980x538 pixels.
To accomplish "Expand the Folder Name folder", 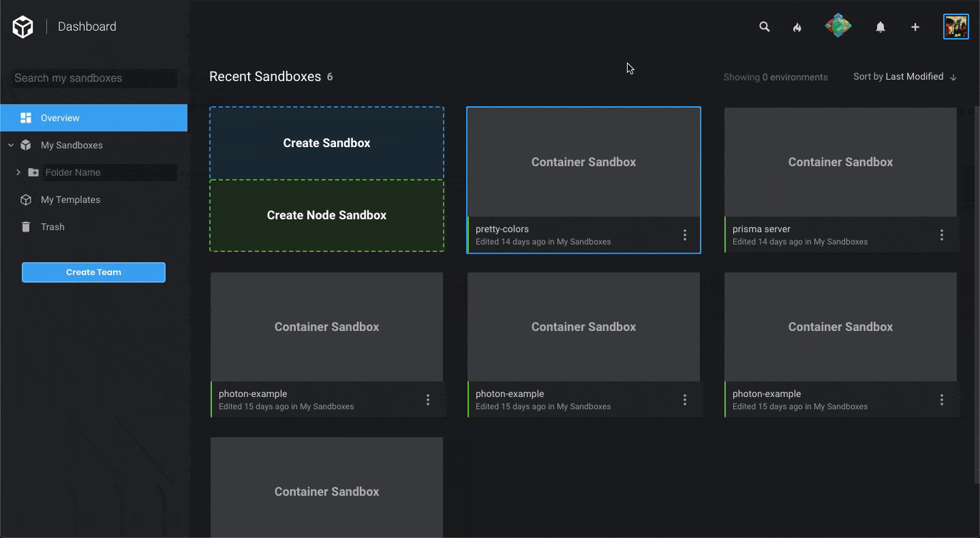I will coord(18,172).
